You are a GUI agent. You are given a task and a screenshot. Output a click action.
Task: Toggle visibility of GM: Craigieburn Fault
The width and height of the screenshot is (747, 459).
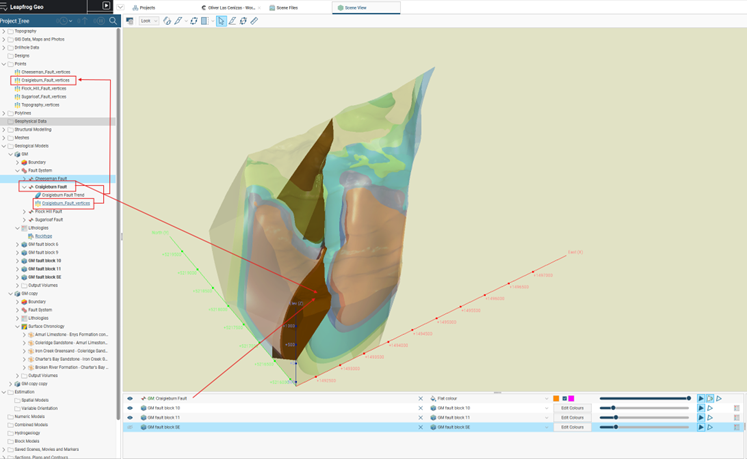130,398
